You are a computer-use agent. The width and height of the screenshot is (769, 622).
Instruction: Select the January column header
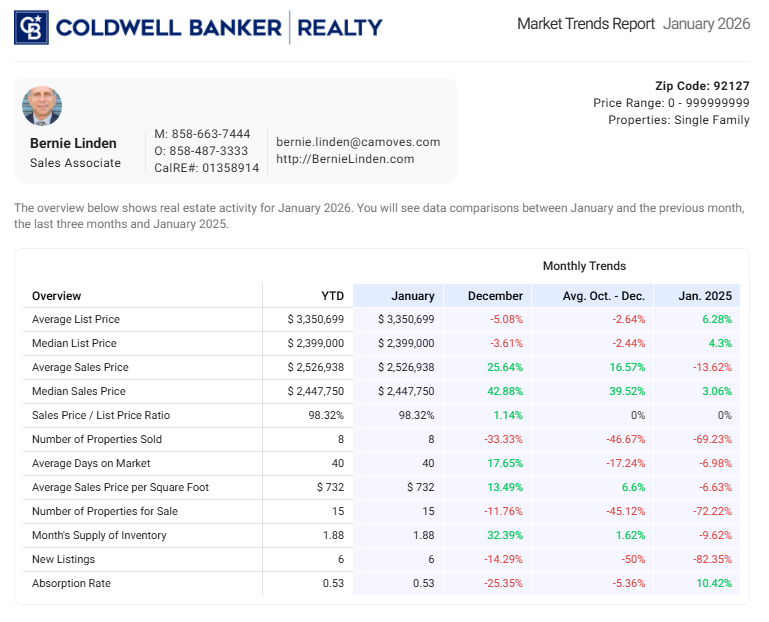[x=412, y=296]
